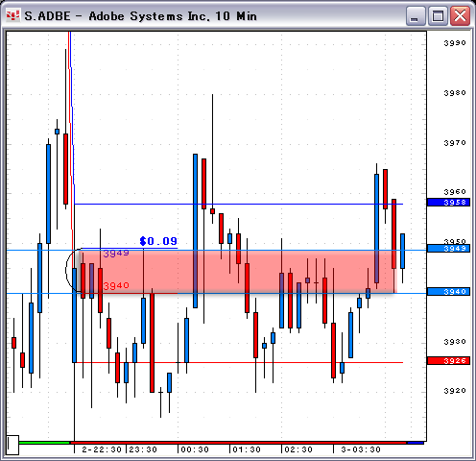Screen dimensions: 476x461
Task: Click the chart application icon in title bar
Action: 13,15
